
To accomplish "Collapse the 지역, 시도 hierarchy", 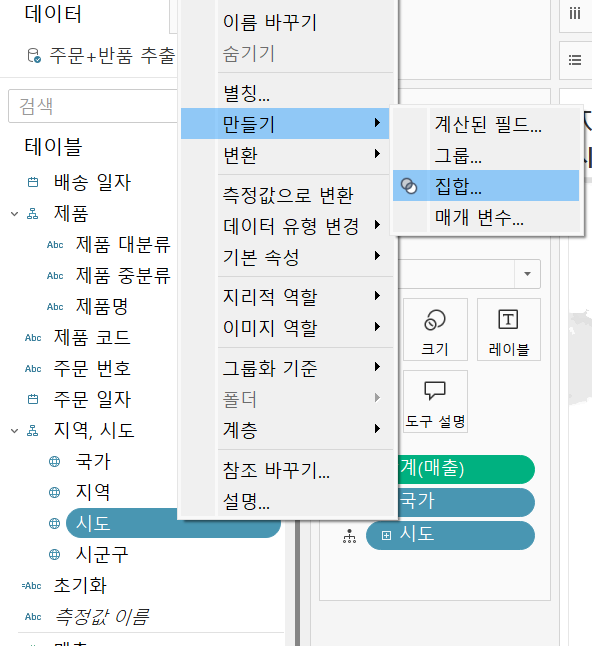I will (x=14, y=431).
